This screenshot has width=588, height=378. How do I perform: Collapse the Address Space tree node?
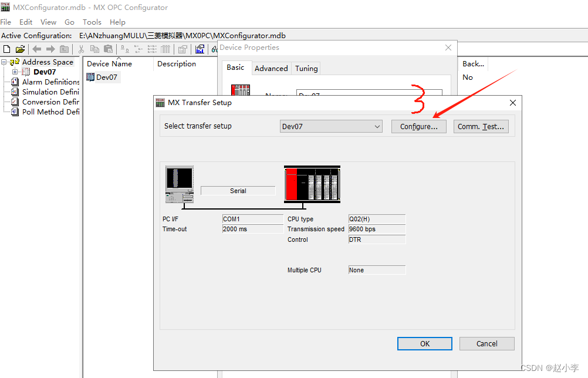coord(4,62)
